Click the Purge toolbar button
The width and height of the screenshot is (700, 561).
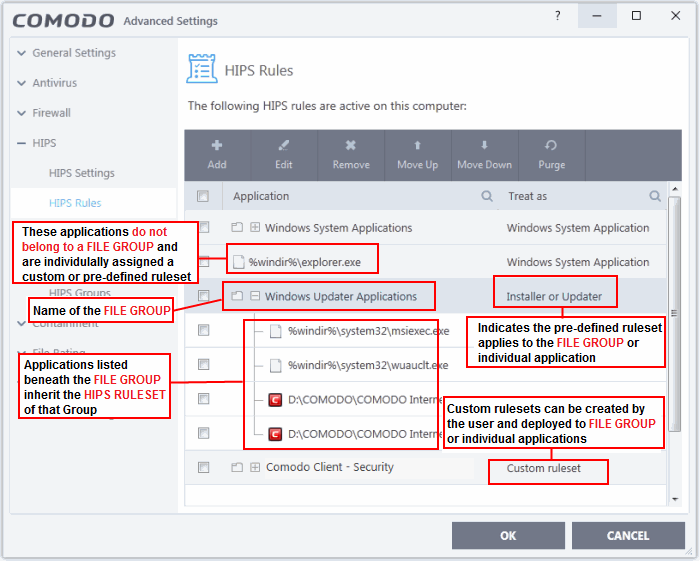coord(551,155)
